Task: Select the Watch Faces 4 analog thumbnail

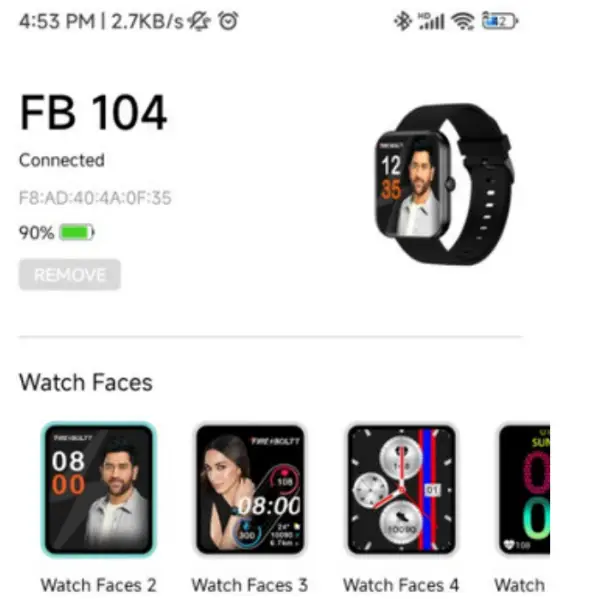Action: tap(401, 489)
